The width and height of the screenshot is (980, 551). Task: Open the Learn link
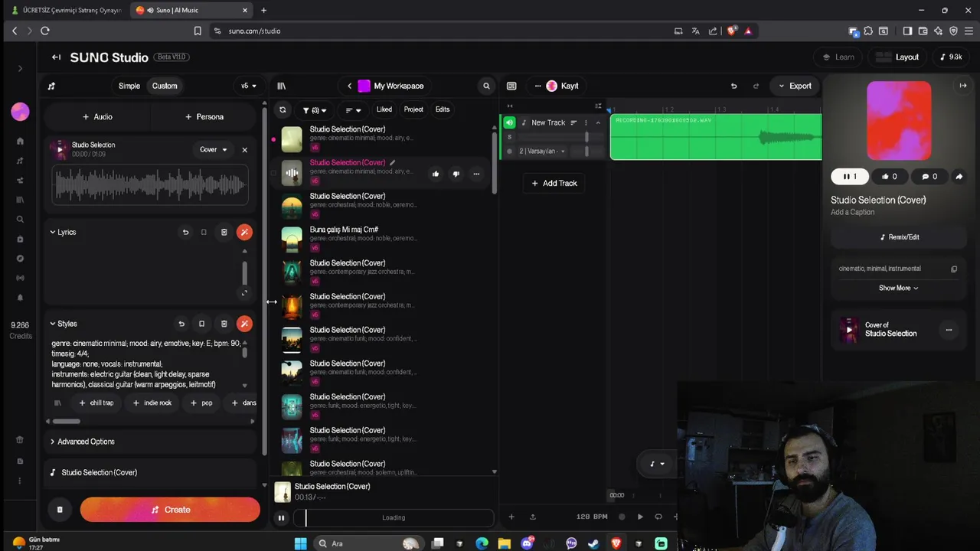coord(838,57)
